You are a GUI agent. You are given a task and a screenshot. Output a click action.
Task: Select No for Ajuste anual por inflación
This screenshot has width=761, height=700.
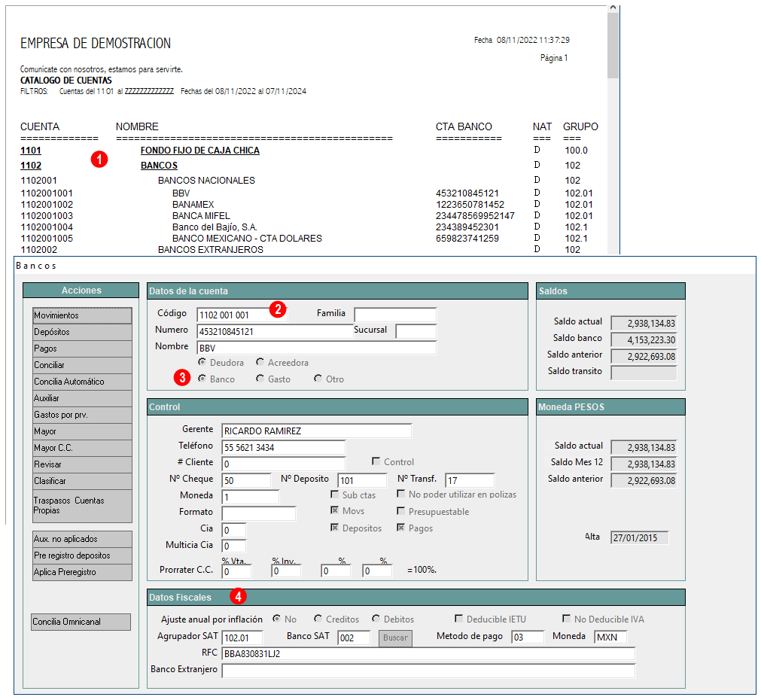pyautogui.click(x=277, y=619)
